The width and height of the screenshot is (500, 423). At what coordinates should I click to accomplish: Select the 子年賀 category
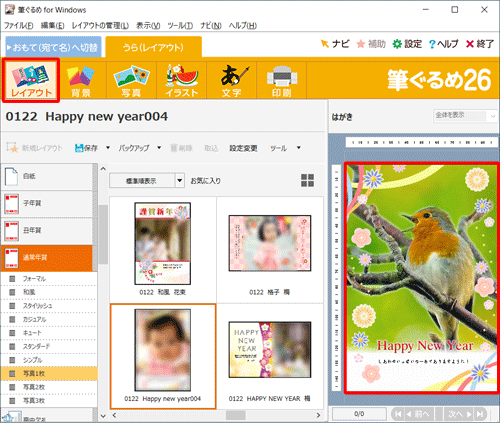tap(48, 203)
